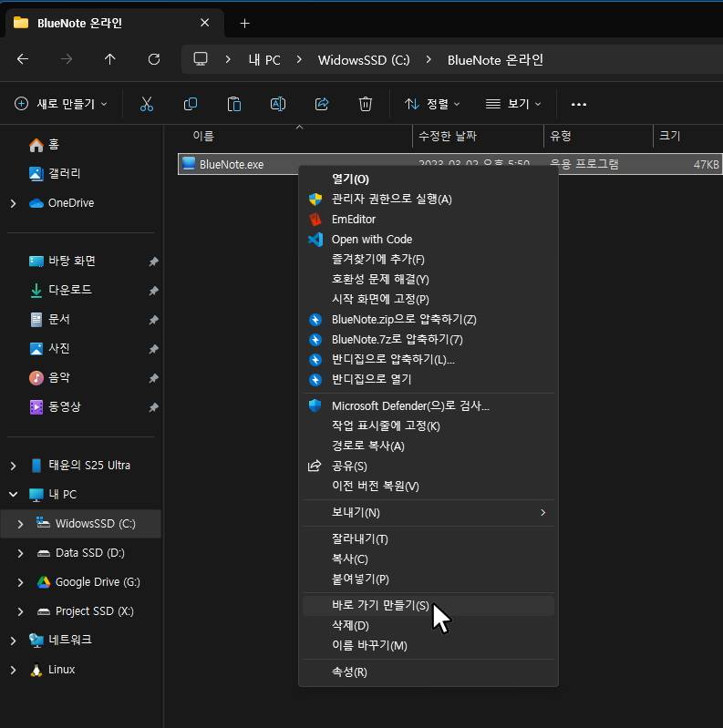Click the Copy icon in toolbar

191,104
